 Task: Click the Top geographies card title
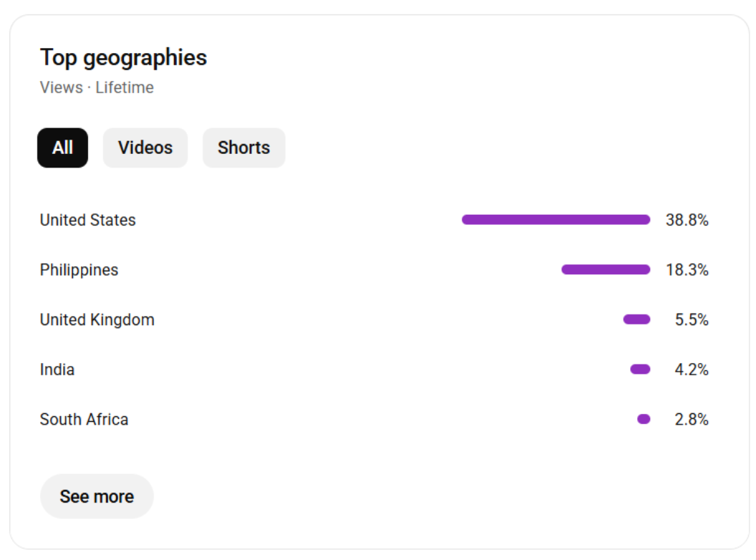(123, 57)
